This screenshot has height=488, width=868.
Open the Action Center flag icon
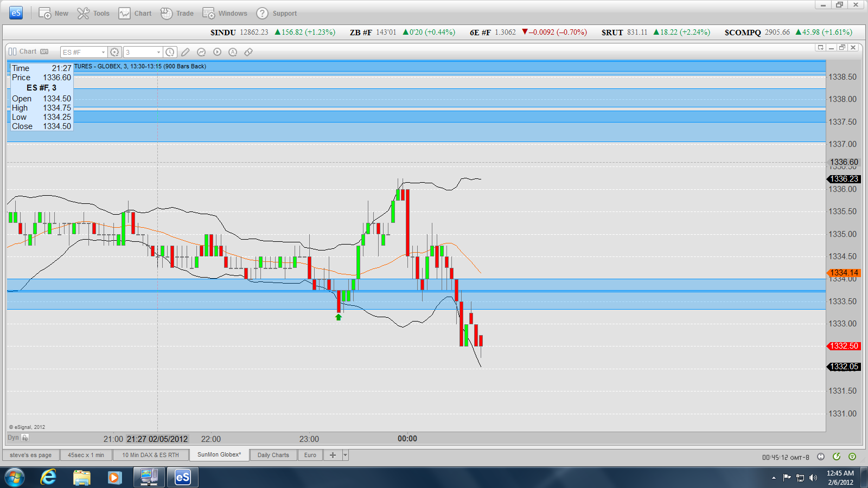787,478
